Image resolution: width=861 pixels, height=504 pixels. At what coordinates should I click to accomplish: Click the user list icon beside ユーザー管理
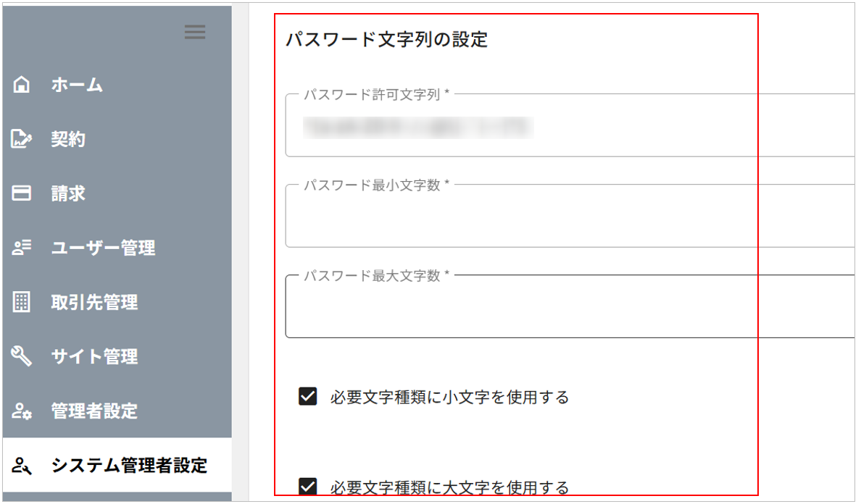[x=22, y=248]
